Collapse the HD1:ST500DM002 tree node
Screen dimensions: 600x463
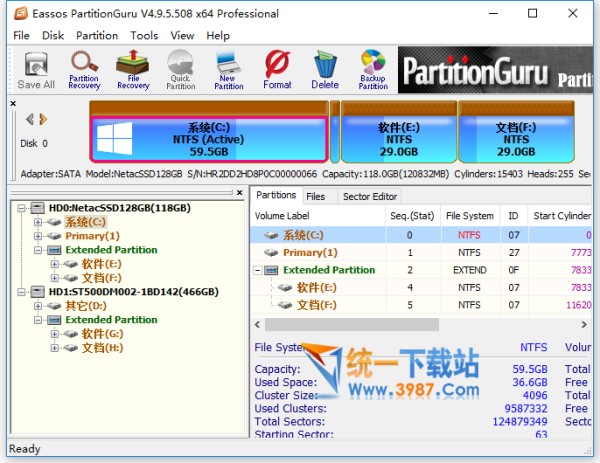tap(21, 292)
